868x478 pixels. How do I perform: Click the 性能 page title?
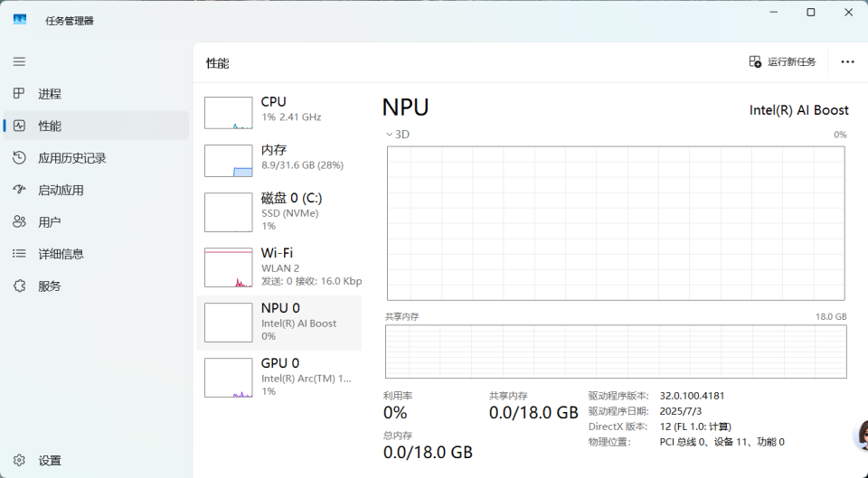click(x=217, y=63)
